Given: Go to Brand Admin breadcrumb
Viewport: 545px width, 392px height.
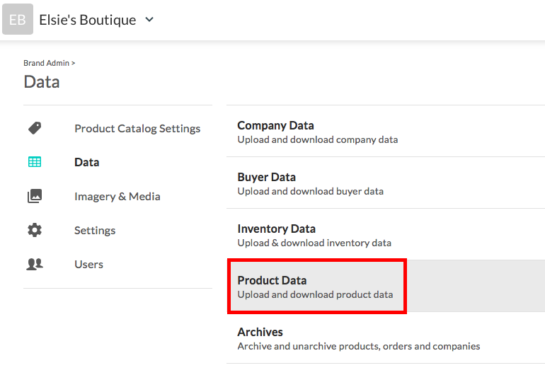Looking at the screenshot, I should tap(46, 63).
